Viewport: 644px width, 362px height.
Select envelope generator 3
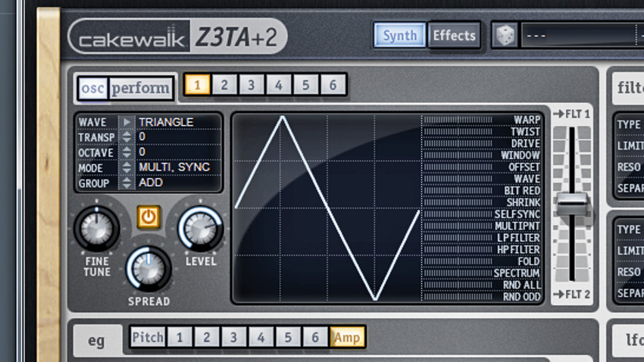click(x=233, y=337)
